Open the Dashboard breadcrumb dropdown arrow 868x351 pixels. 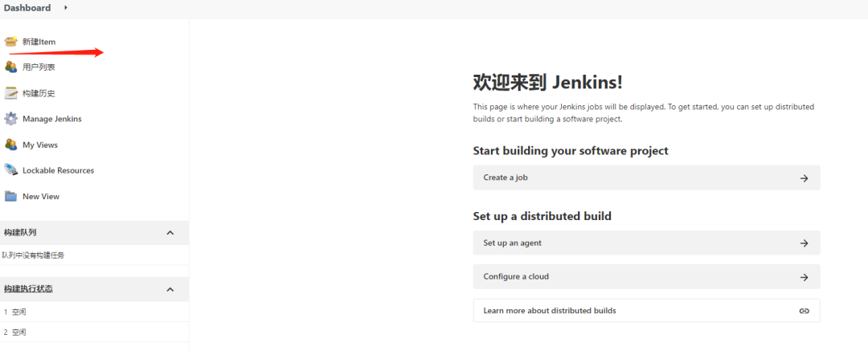click(x=66, y=8)
